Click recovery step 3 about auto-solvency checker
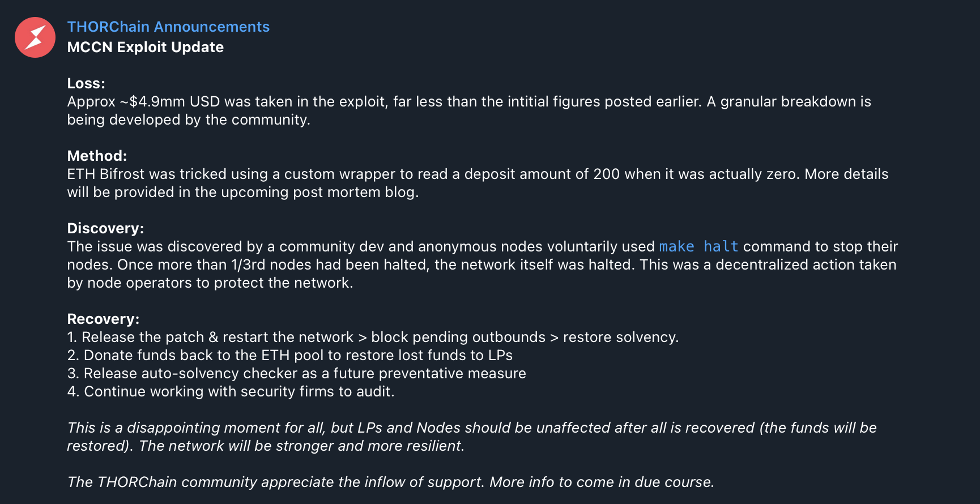980x504 pixels. [x=297, y=373]
